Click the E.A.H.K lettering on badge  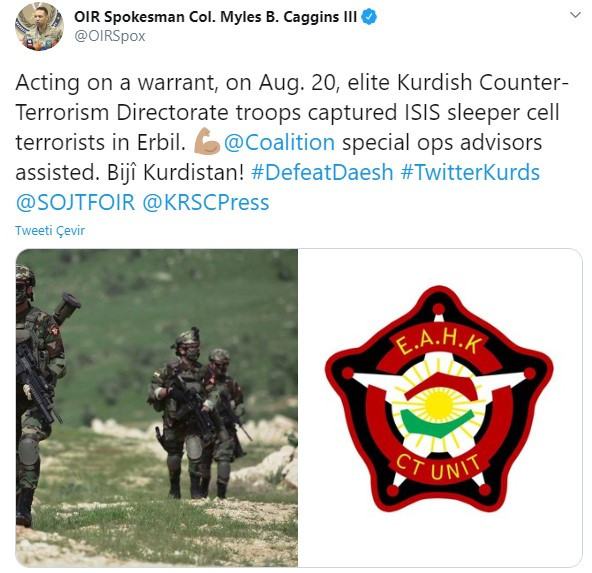[x=439, y=344]
